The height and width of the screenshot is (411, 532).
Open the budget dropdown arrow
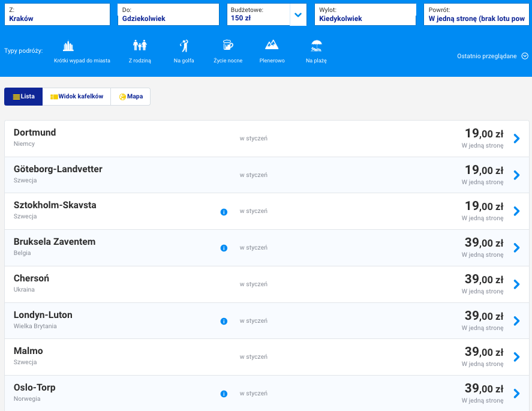coord(297,15)
